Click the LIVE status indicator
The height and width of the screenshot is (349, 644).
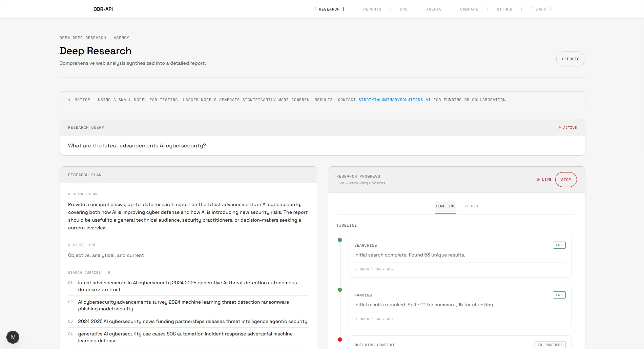pyautogui.click(x=544, y=180)
